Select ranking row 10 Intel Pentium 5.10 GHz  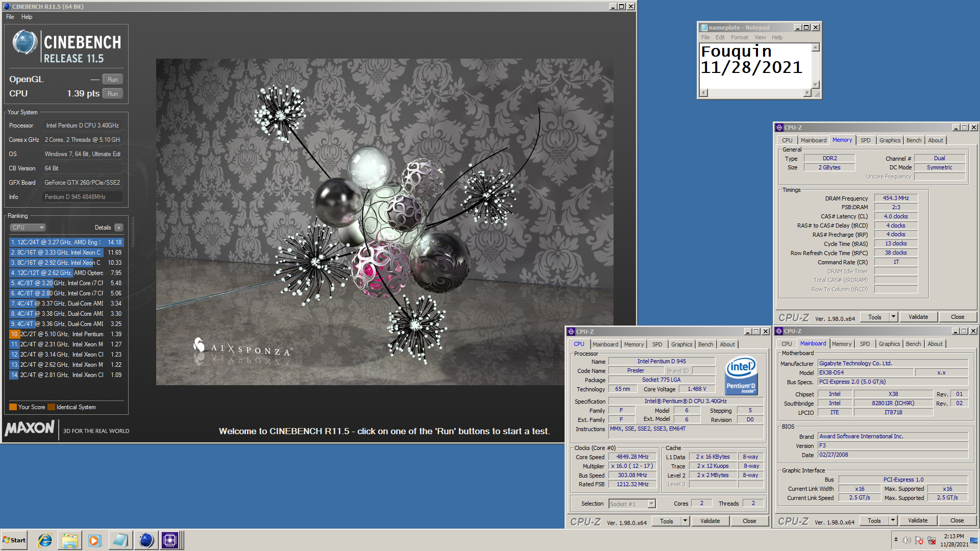(66, 334)
